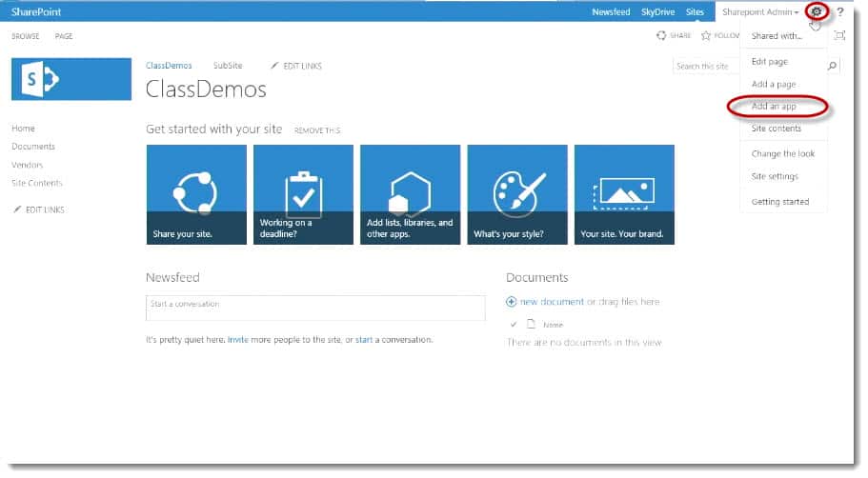The height and width of the screenshot is (478, 868).
Task: Click the FOLLOW button label
Action: (x=726, y=35)
